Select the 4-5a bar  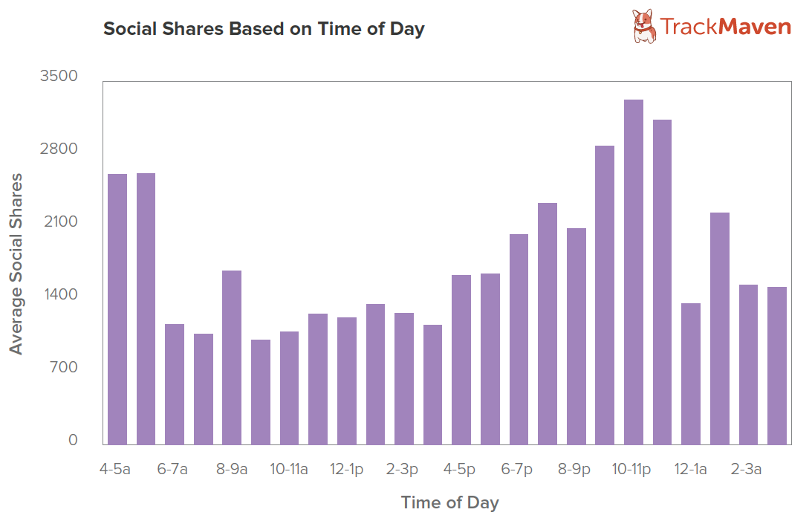[117, 309]
